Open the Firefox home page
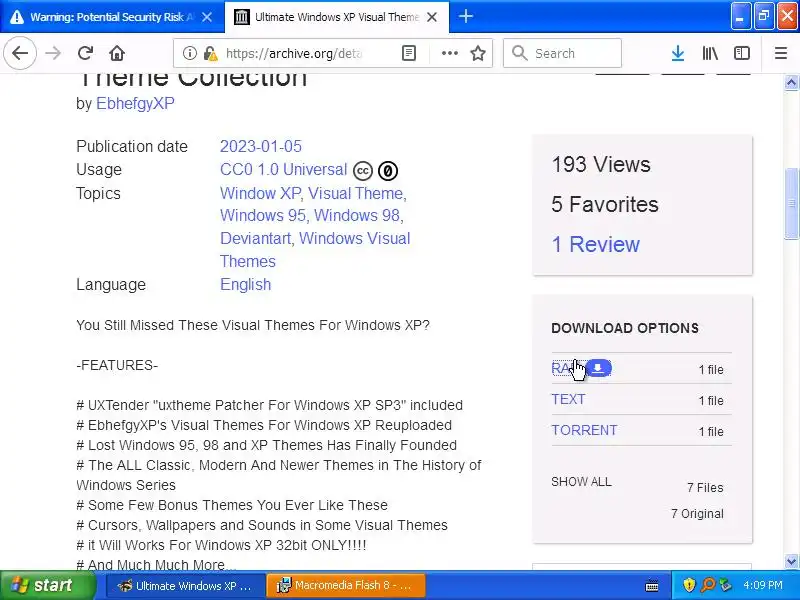The width and height of the screenshot is (800, 600). point(117,53)
